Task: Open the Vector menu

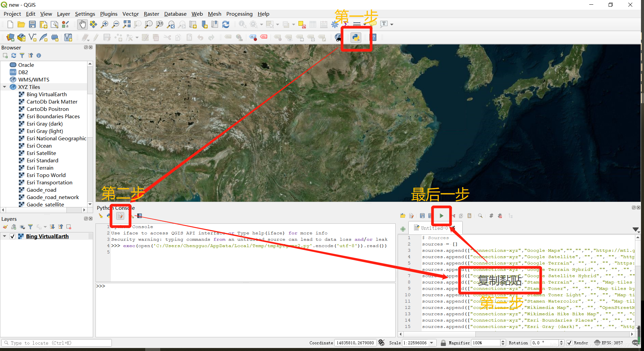Action: tap(131, 14)
